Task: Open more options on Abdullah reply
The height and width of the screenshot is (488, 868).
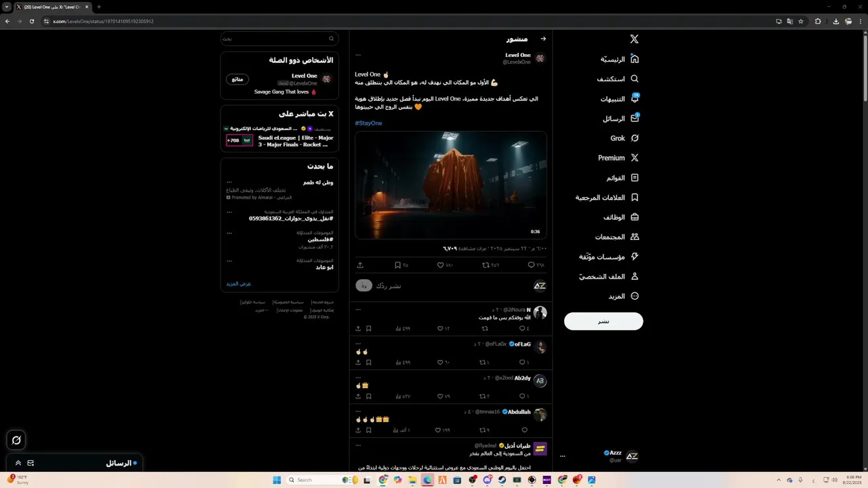Action: pos(358,411)
